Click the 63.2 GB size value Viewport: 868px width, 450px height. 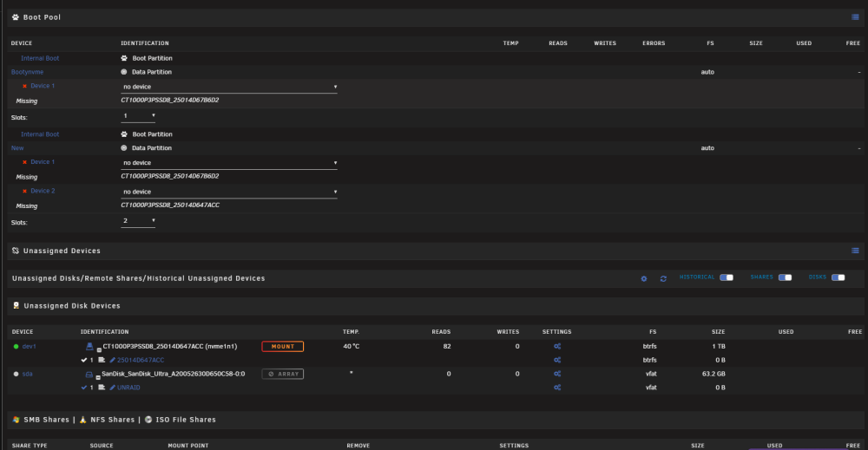pyautogui.click(x=713, y=374)
